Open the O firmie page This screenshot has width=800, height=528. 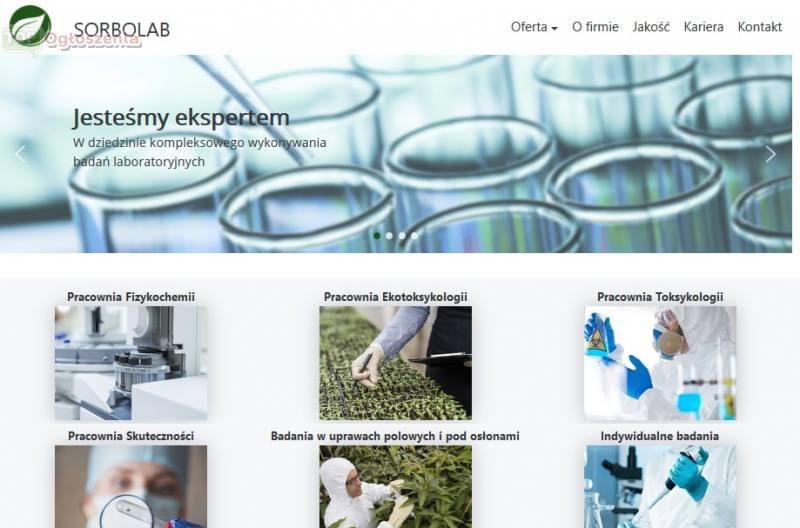click(595, 27)
